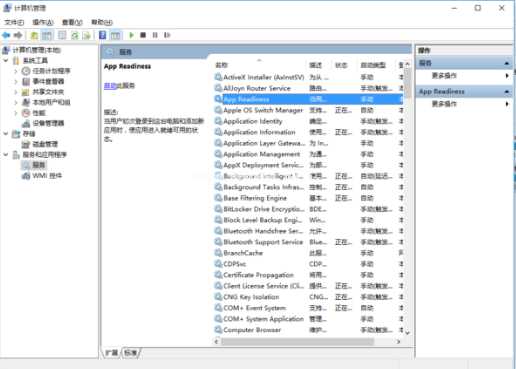Open the 查看(V) menu
The height and width of the screenshot is (369, 516).
click(x=72, y=22)
